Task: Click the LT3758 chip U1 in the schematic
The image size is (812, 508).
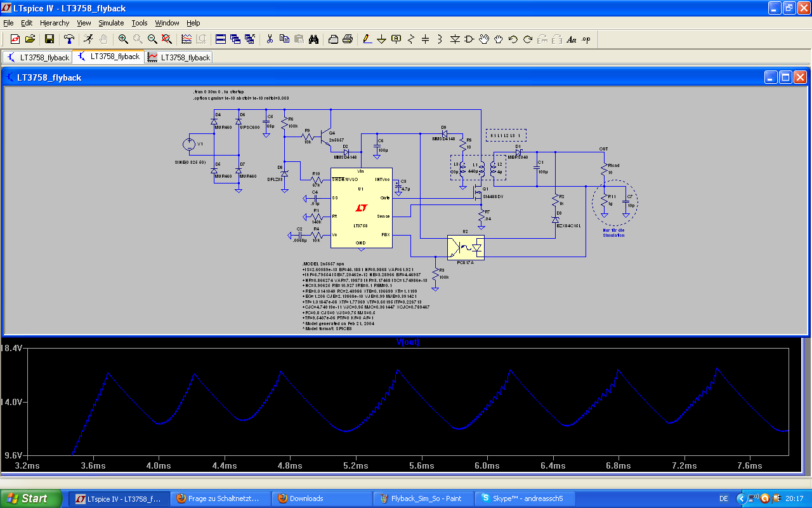Action: [361, 208]
